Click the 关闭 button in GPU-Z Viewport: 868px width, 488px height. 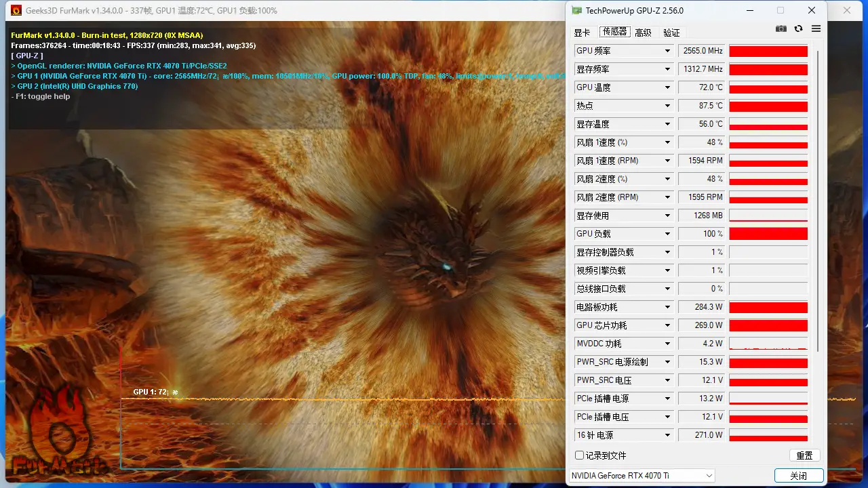pos(799,476)
